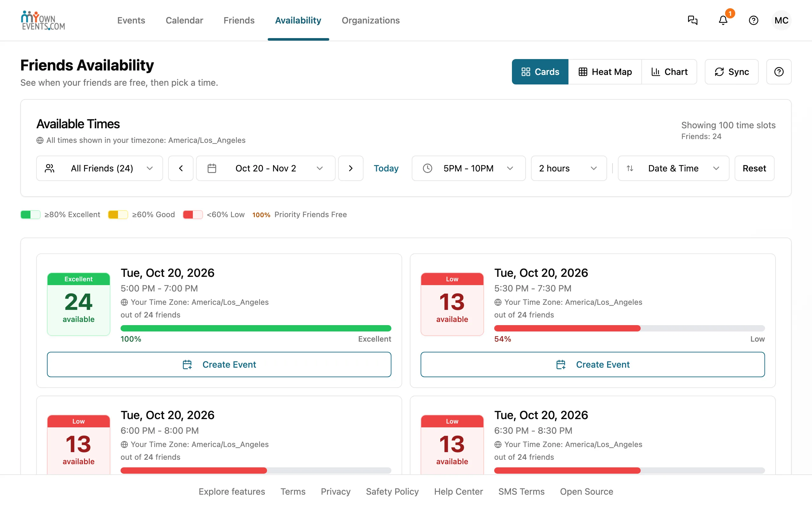Open the Calendar tab
The height and width of the screenshot is (508, 812).
tap(184, 21)
